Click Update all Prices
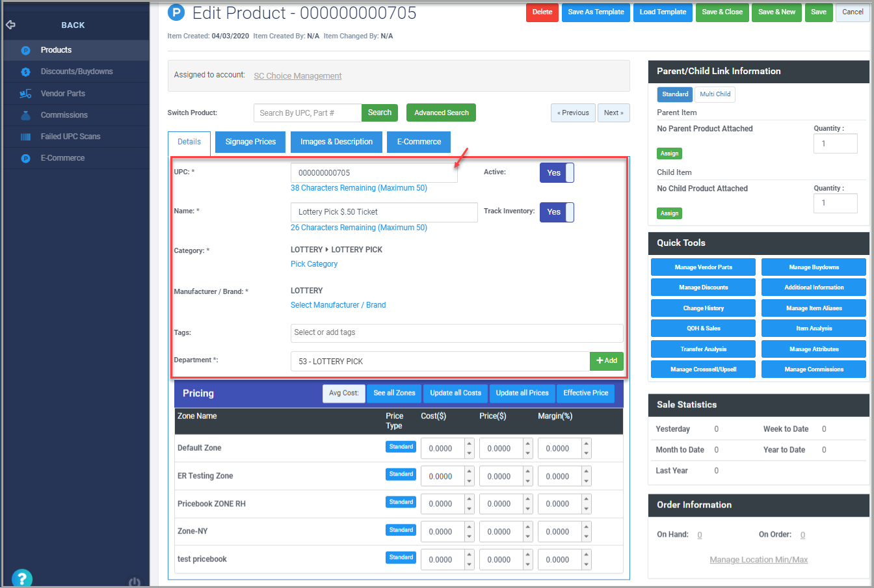 [522, 394]
